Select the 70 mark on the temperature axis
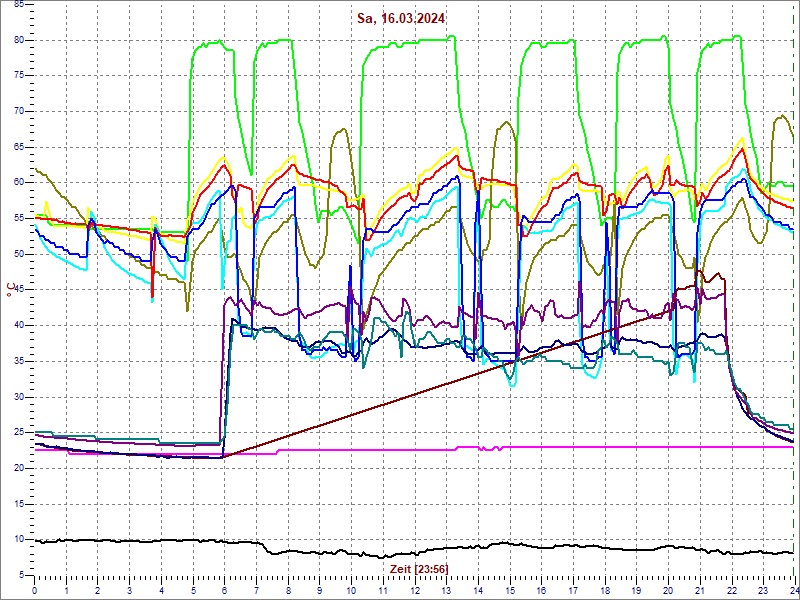This screenshot has height=600, width=800. (18, 111)
